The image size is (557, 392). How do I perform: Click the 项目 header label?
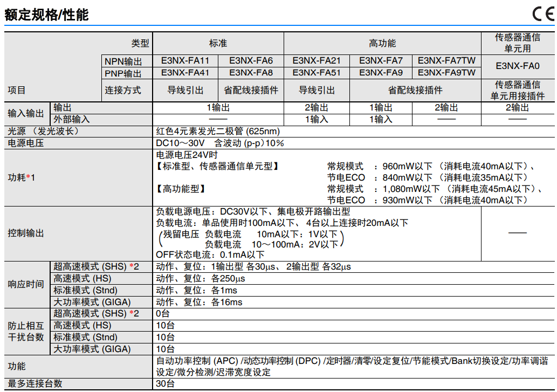point(17,90)
